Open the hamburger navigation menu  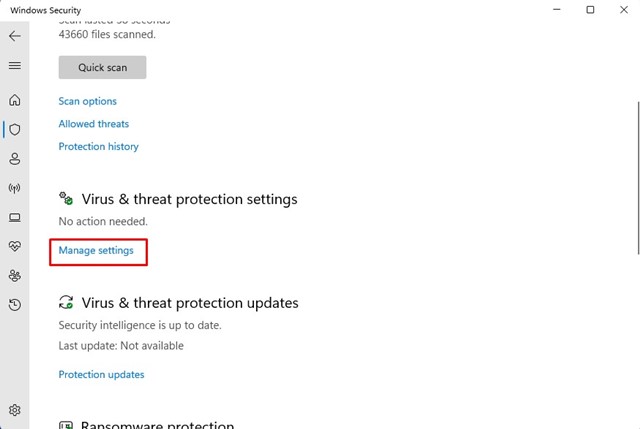[15, 65]
